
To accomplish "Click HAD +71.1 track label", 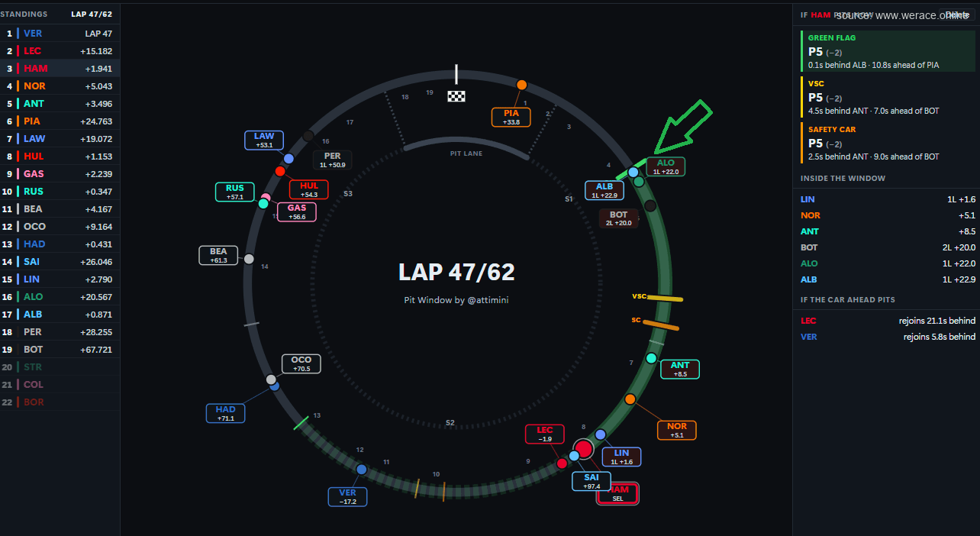I will pyautogui.click(x=225, y=414).
